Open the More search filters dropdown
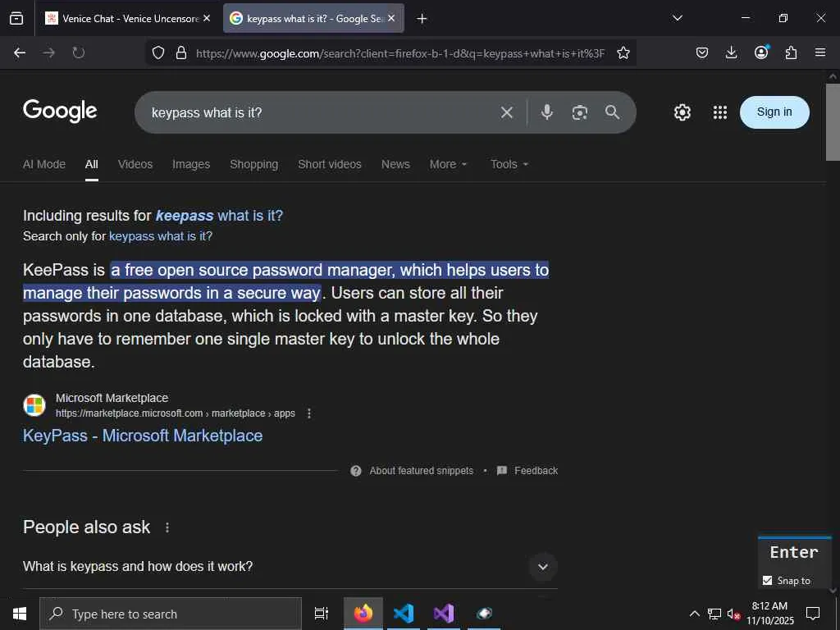 pyautogui.click(x=449, y=164)
